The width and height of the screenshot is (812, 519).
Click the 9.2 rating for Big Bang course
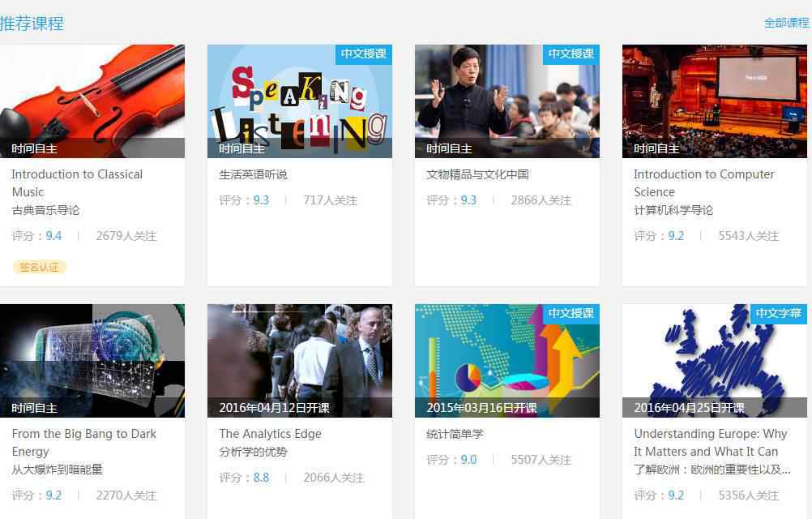click(53, 495)
